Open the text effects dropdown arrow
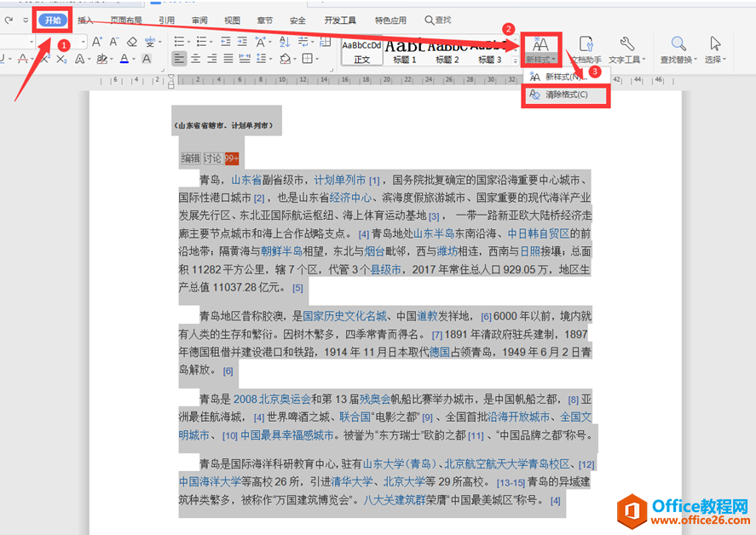756x535 pixels. coord(89,60)
